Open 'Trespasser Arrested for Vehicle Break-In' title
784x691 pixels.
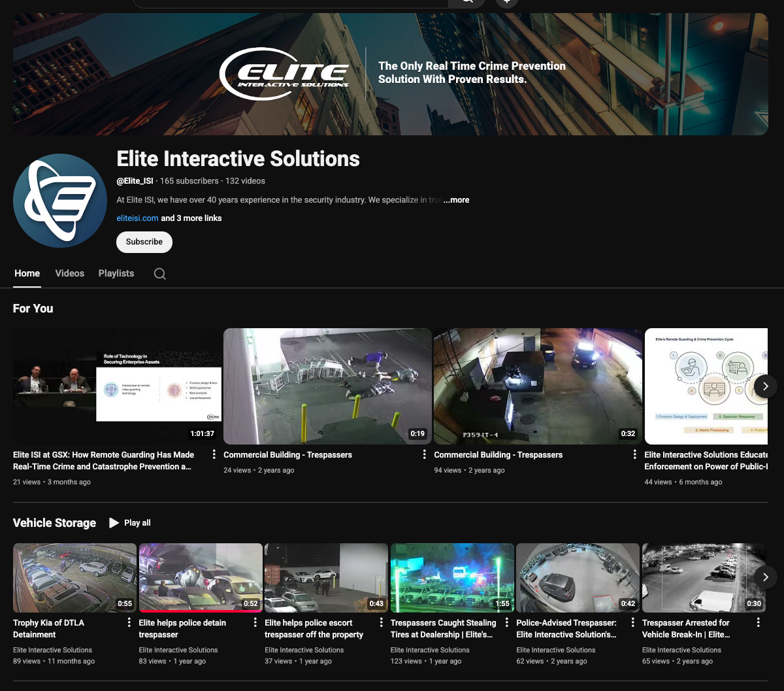tap(686, 628)
